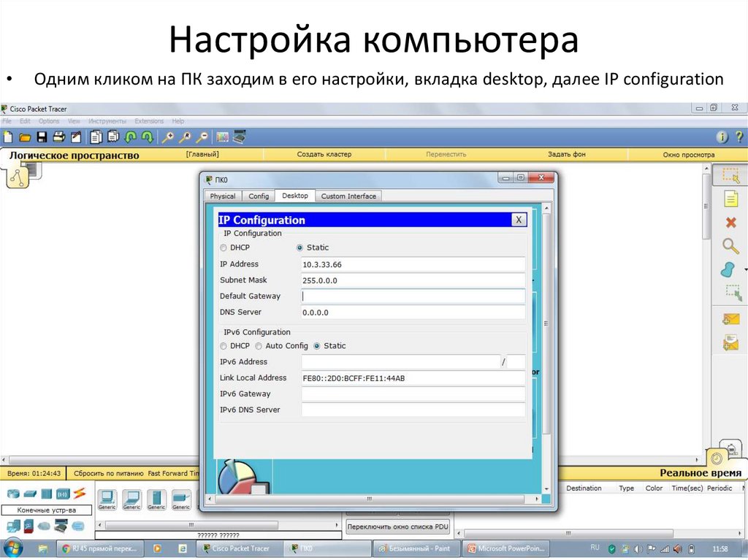The height and width of the screenshot is (560, 748).
Task: Click the Open folder toolbar icon
Action: coord(25,138)
